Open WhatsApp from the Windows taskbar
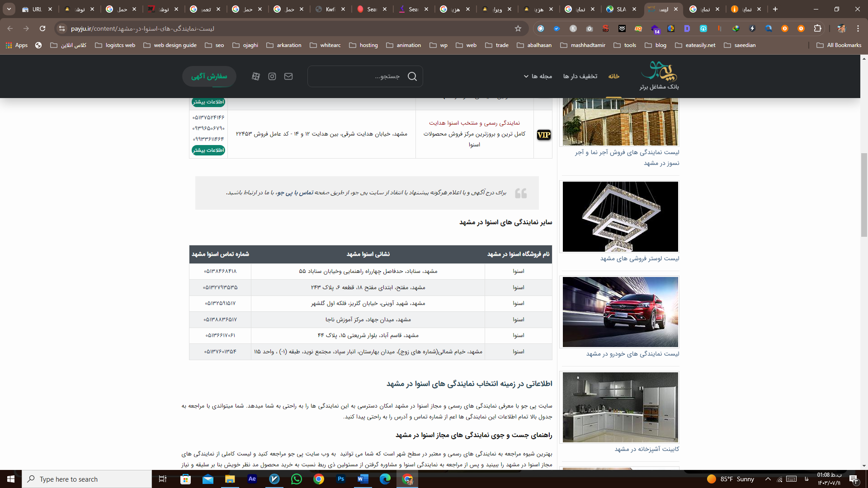This screenshot has height=488, width=868. (297, 479)
